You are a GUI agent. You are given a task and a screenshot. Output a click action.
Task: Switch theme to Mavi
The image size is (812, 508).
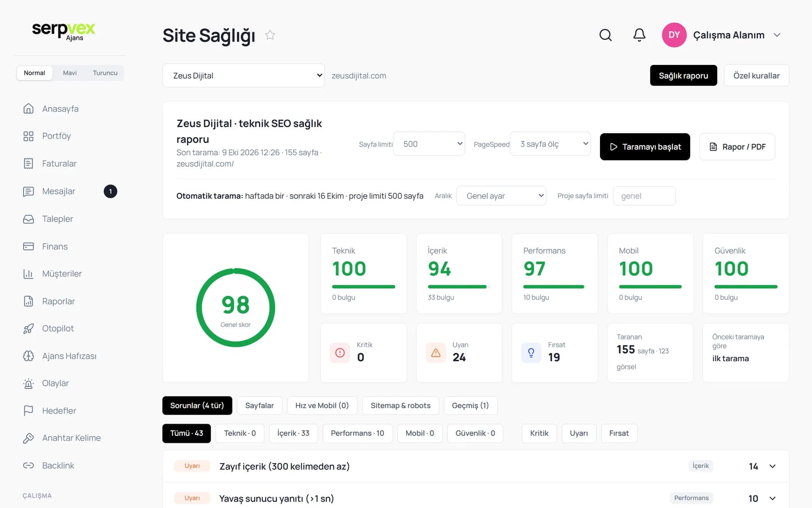point(69,73)
